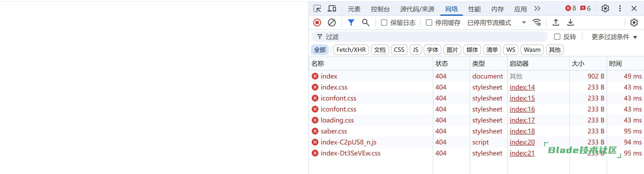The height and width of the screenshot is (174, 644).
Task: Sort by the 名称 column header
Action: (x=371, y=64)
